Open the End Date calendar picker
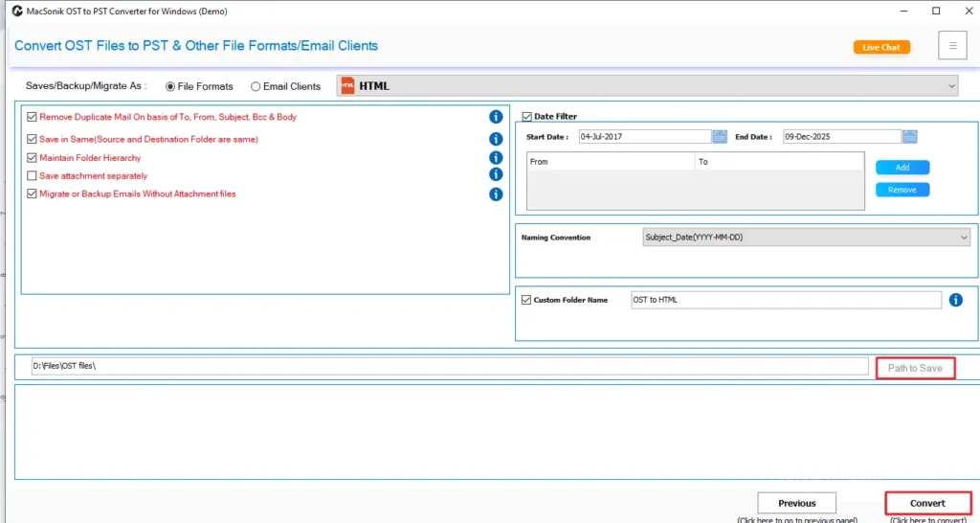Screen dimensions: 980x523 [909, 137]
